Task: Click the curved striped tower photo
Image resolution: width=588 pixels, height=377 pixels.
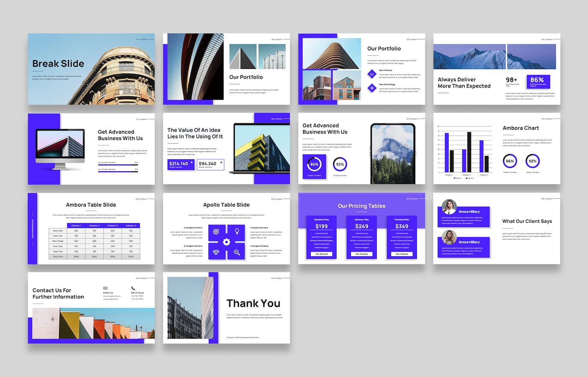Action: coord(332,54)
